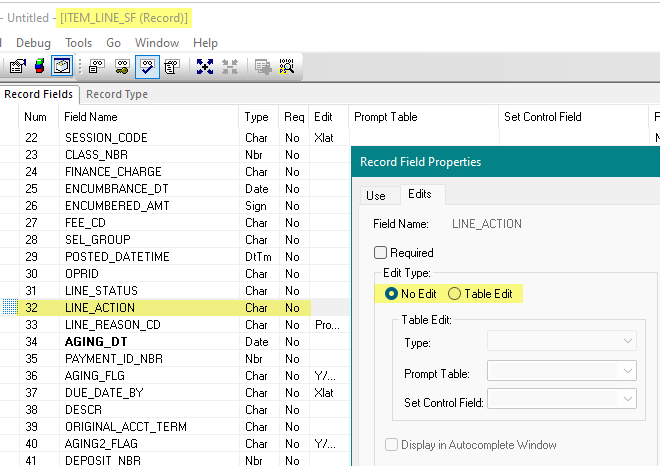Image resolution: width=660 pixels, height=466 pixels.
Task: Open the Tools menu
Action: tap(78, 43)
